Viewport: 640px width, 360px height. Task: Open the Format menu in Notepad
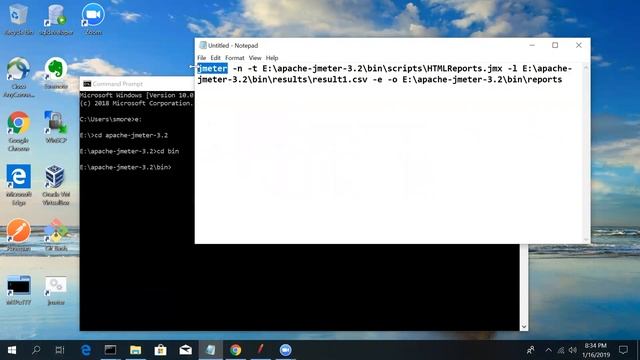point(235,58)
